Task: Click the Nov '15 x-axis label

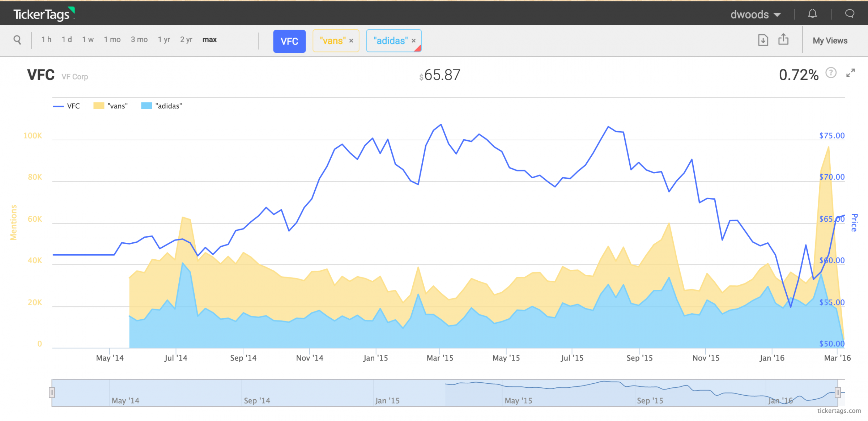Action: (x=706, y=358)
